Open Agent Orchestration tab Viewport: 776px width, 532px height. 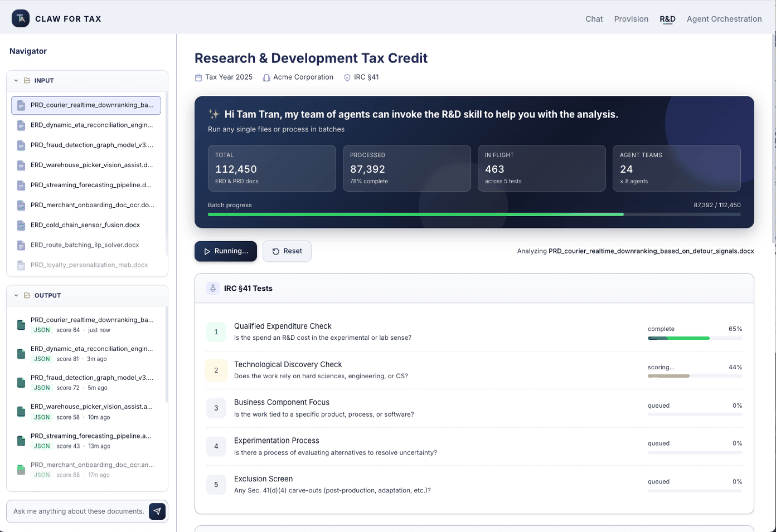point(724,19)
